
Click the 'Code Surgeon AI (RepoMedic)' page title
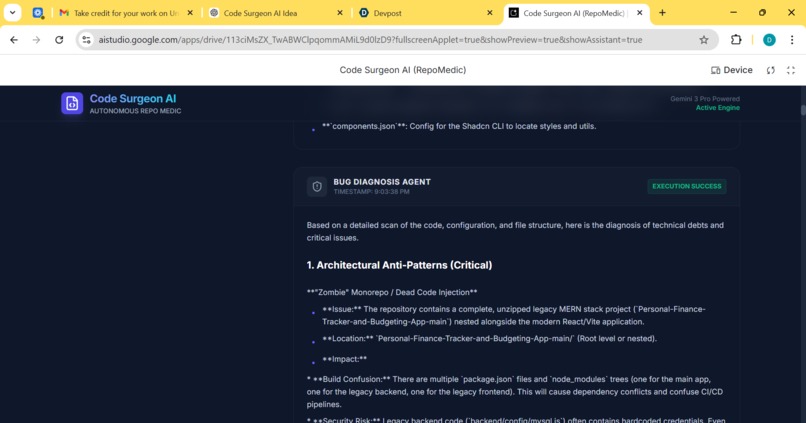(402, 70)
